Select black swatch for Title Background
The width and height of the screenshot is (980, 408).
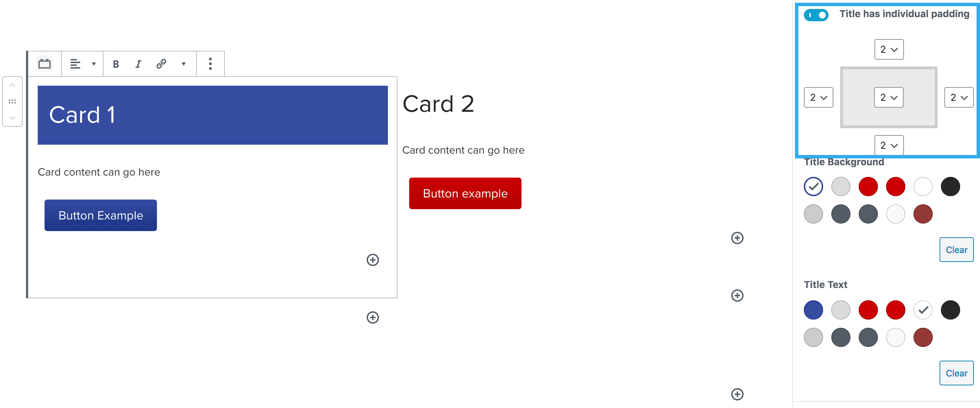[x=950, y=187]
